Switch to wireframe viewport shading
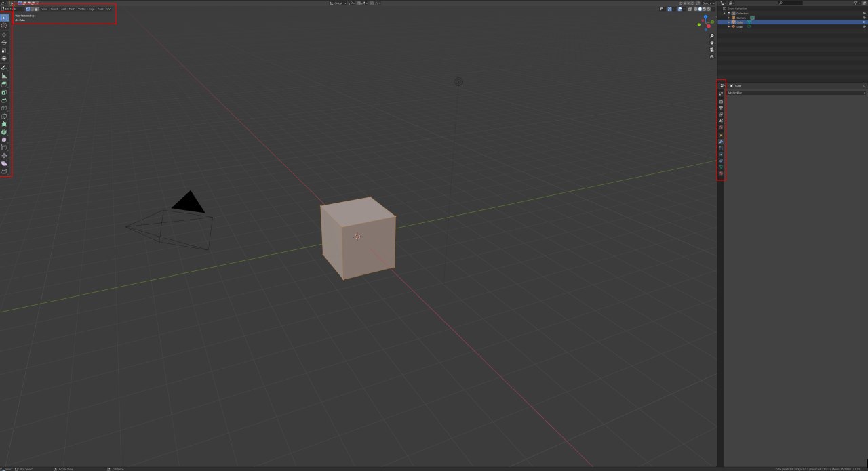The image size is (868, 471). point(696,9)
